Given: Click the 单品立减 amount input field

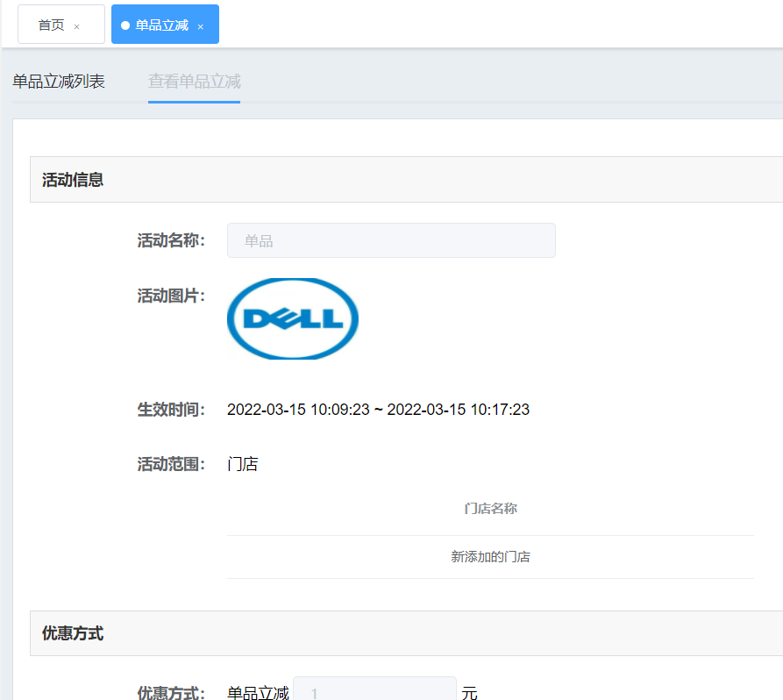Looking at the screenshot, I should tap(374, 691).
